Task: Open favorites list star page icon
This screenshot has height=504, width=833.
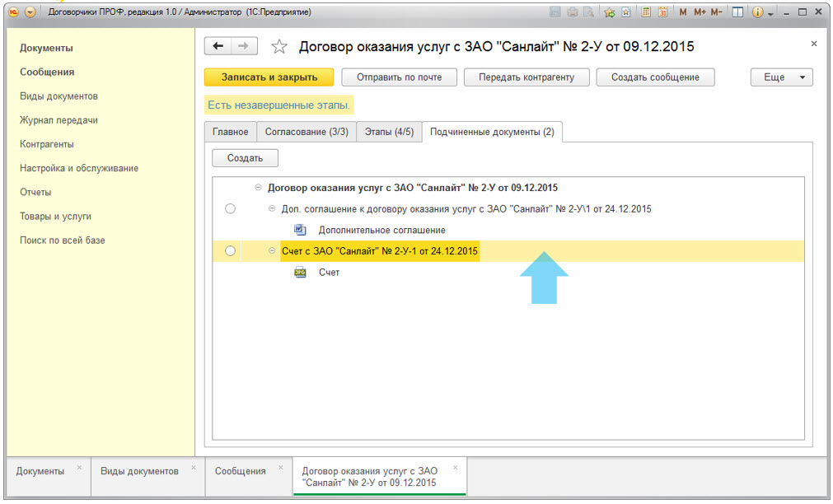Action: pos(626,12)
